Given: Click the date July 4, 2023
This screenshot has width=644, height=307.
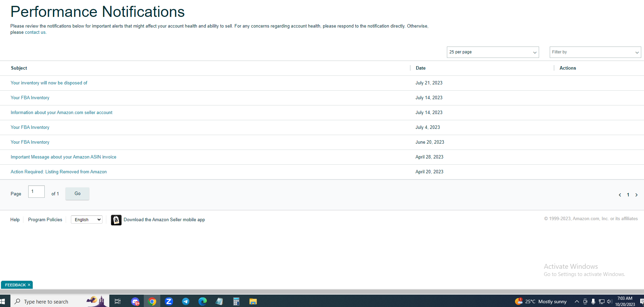Looking at the screenshot, I should 428,127.
